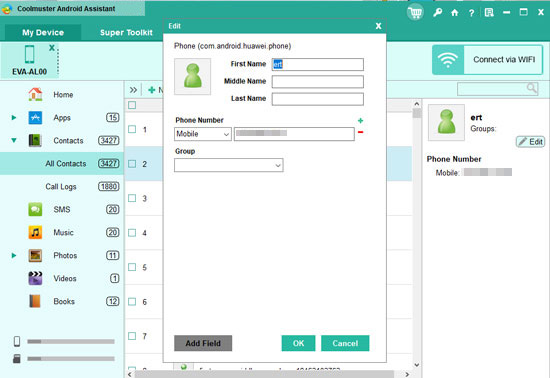Image resolution: width=550 pixels, height=378 pixels.
Task: Check the checkbox for row 2
Action: 132,164
